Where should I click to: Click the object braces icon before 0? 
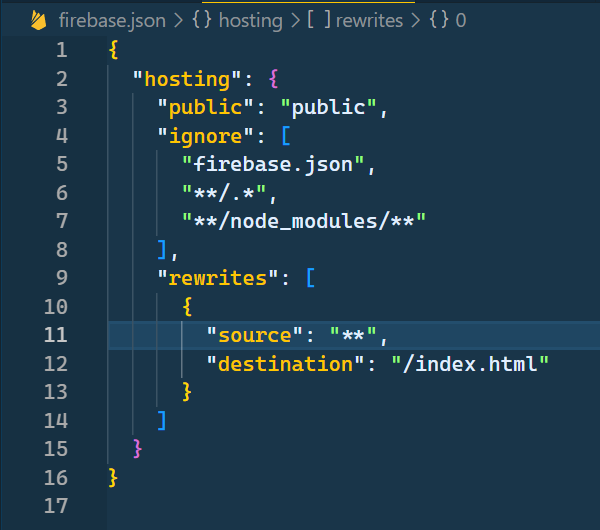[439, 20]
